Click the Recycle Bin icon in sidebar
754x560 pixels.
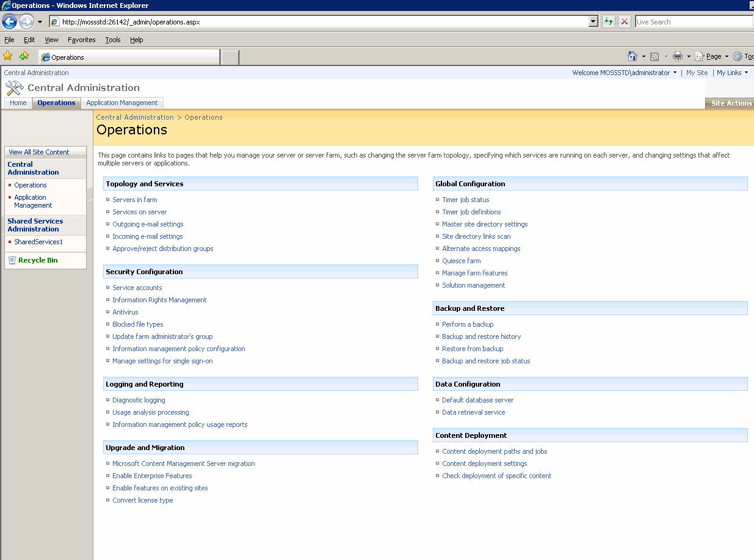point(12,260)
